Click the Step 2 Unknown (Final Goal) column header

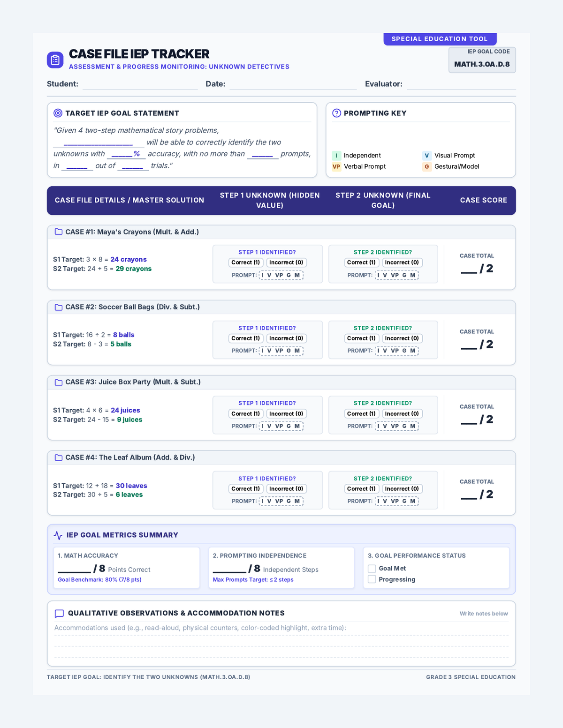tap(383, 200)
